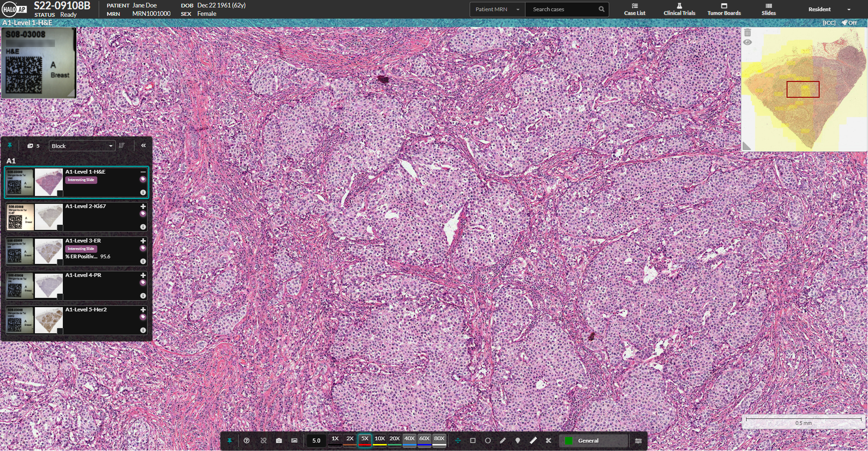Open the Tumor Boards menu
Viewport: 868px width, 451px height.
click(724, 9)
